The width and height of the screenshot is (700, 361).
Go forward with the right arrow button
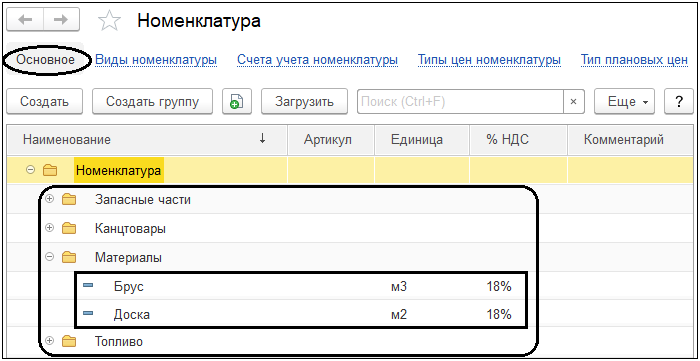(x=62, y=21)
